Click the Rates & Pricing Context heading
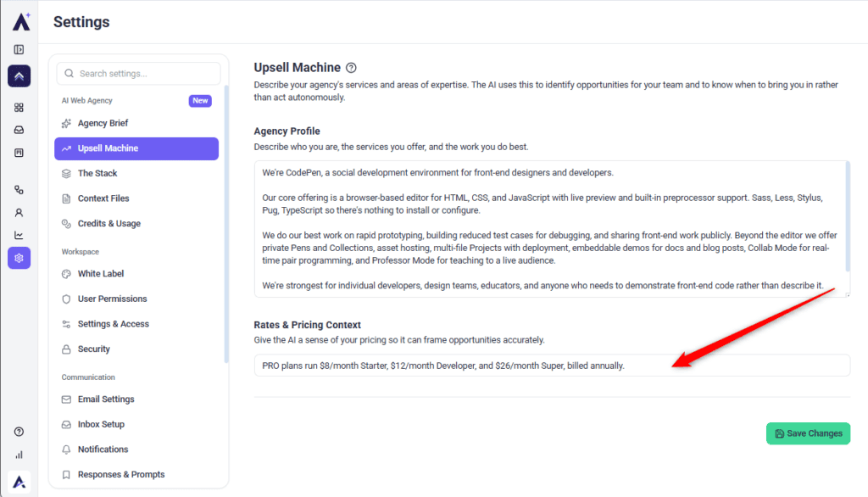This screenshot has height=497, width=868. click(307, 325)
